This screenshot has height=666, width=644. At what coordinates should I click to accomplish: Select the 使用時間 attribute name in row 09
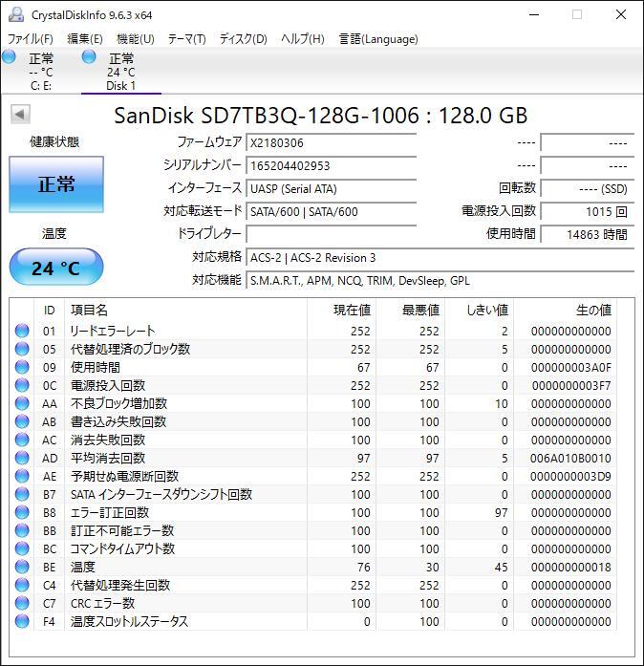[96, 368]
